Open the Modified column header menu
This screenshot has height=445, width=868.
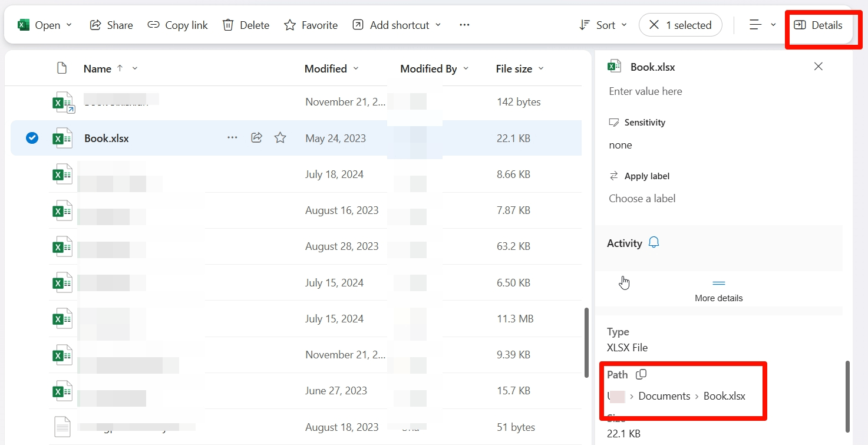(331, 69)
